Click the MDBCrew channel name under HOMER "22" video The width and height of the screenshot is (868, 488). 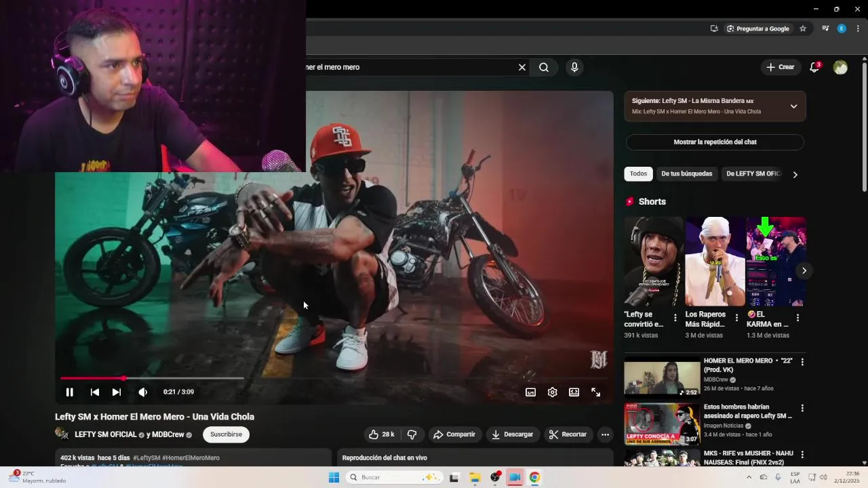tap(715, 380)
